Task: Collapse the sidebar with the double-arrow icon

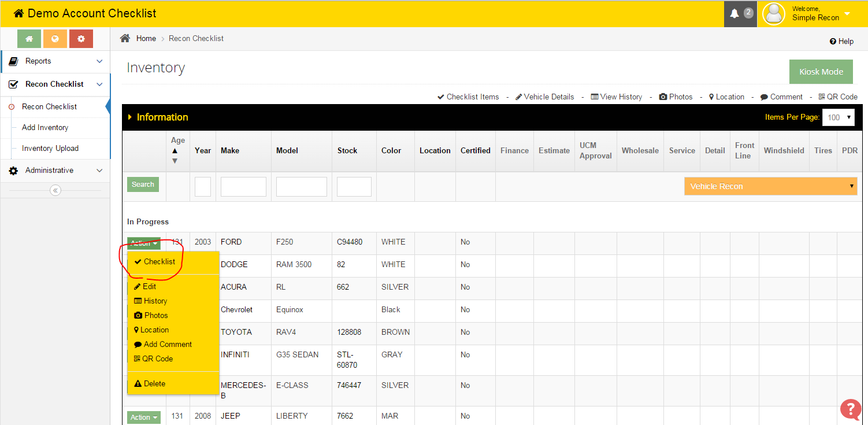Action: pos(55,190)
